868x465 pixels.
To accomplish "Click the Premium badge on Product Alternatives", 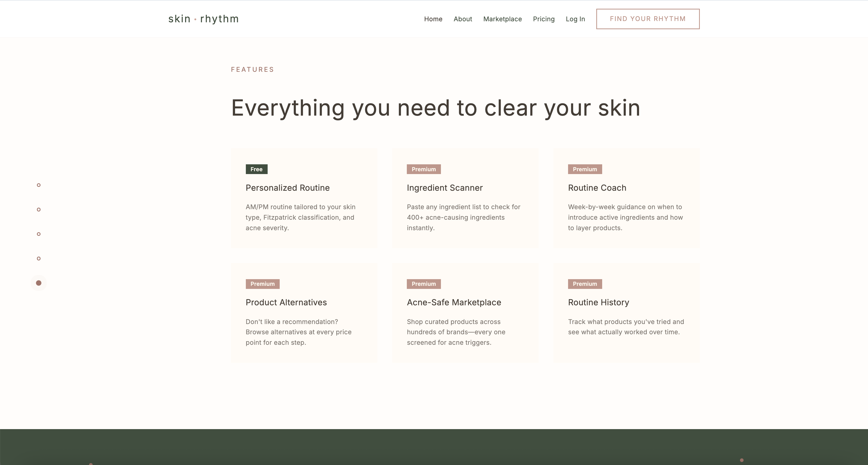I will tap(263, 284).
